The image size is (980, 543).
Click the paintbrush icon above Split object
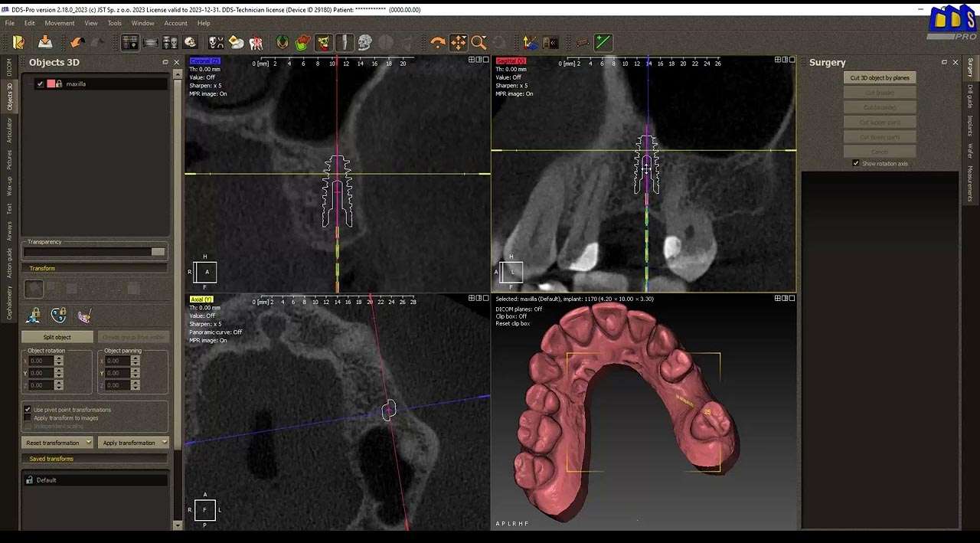point(84,316)
